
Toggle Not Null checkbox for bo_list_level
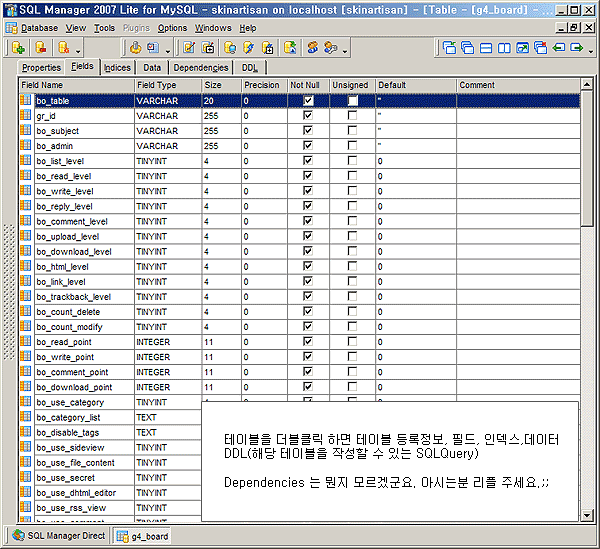click(308, 161)
